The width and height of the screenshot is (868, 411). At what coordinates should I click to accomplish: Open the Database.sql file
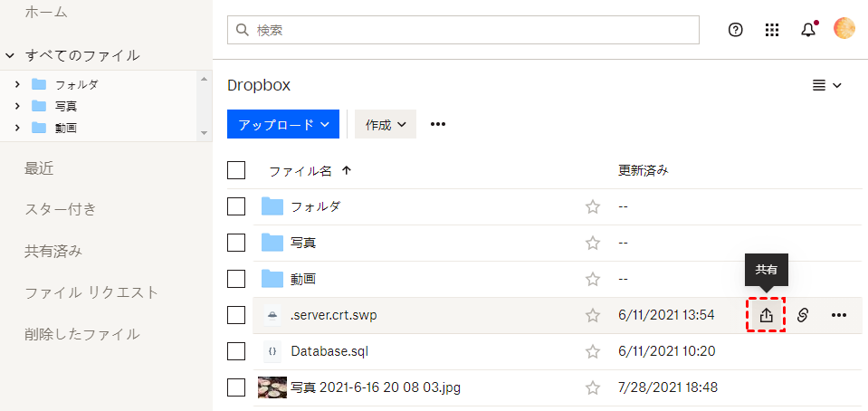click(329, 351)
